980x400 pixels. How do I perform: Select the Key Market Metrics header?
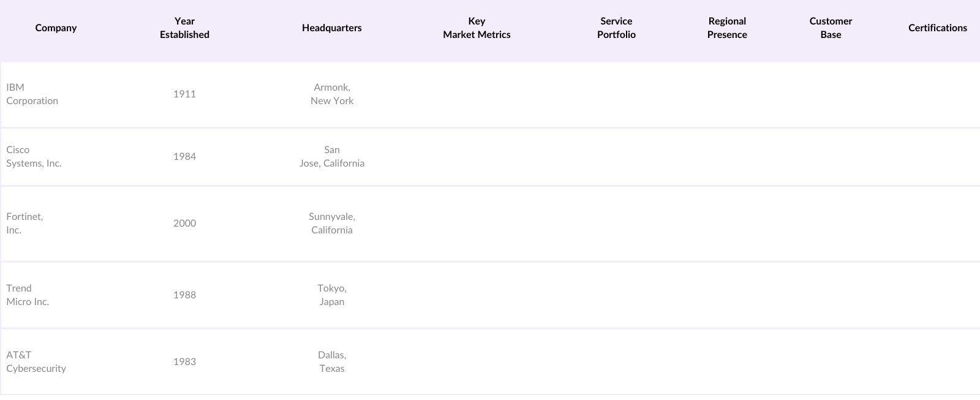click(477, 28)
